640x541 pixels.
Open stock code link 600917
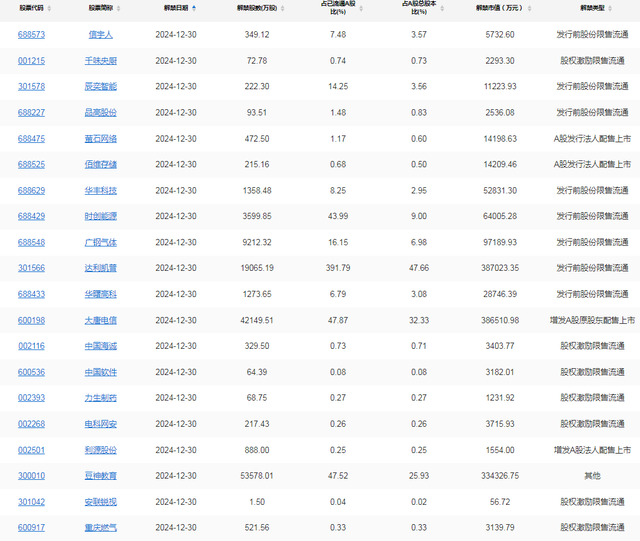(31, 528)
